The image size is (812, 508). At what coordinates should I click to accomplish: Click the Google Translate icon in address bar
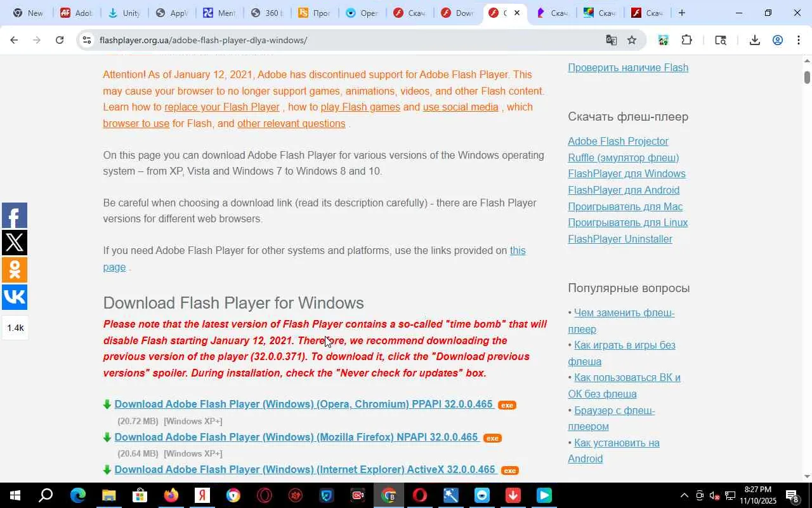(611, 40)
